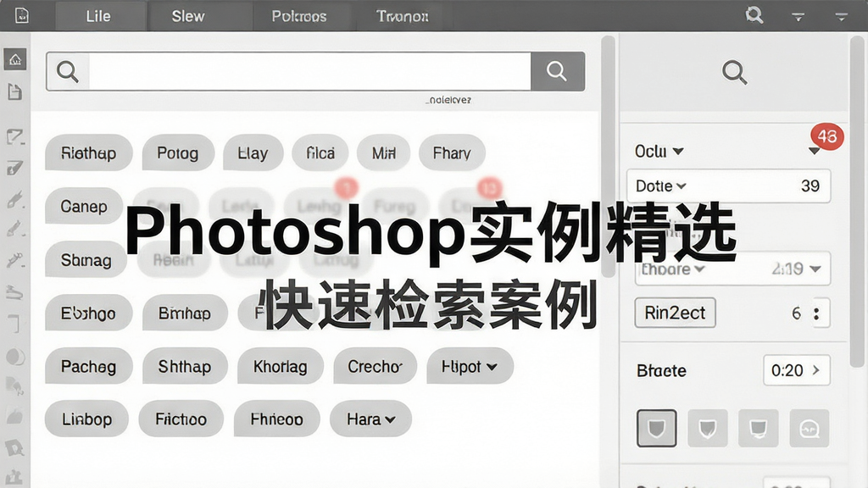This screenshot has width=868, height=488.
Task: Select the first highlighted shield icon
Action: [657, 428]
